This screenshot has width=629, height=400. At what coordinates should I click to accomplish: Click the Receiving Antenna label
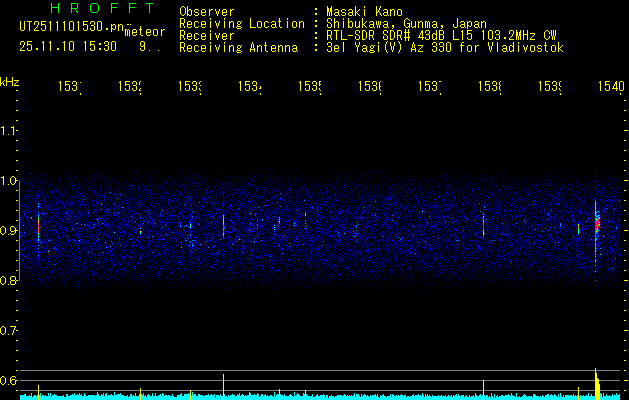(x=238, y=48)
